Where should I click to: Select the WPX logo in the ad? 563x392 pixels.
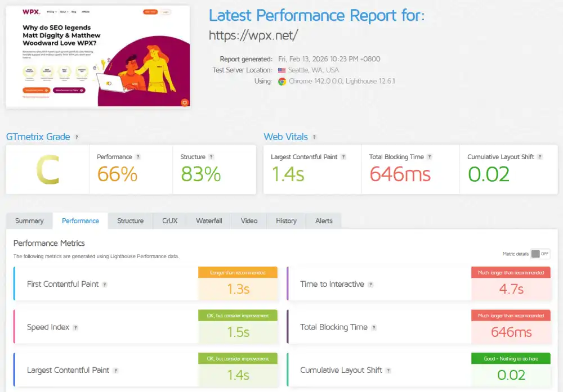[x=31, y=11]
